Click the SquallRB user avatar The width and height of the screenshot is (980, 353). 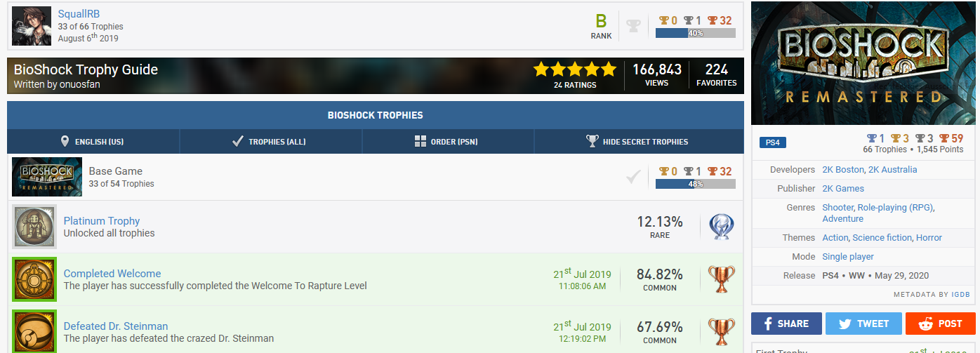pos(32,26)
